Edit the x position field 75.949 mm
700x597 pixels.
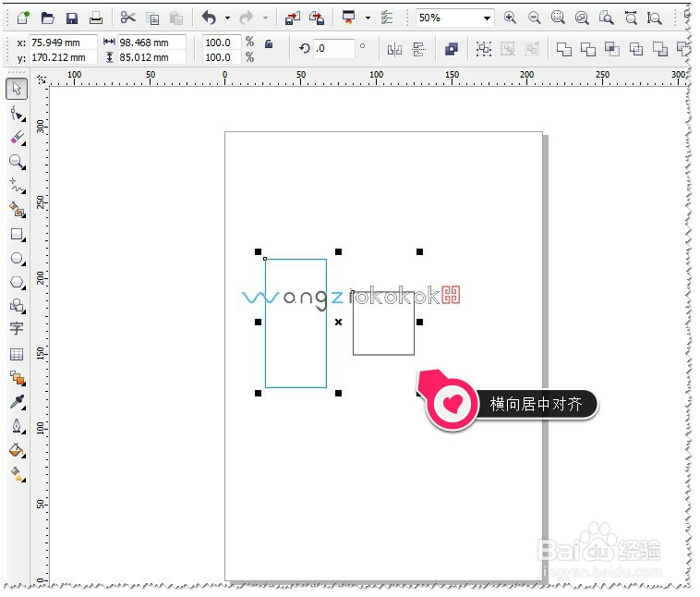click(63, 43)
